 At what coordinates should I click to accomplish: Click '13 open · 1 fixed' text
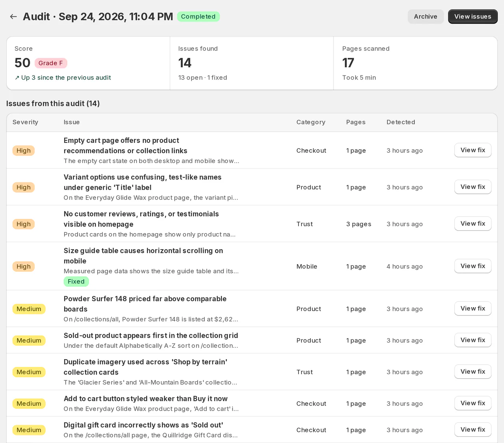tap(202, 78)
